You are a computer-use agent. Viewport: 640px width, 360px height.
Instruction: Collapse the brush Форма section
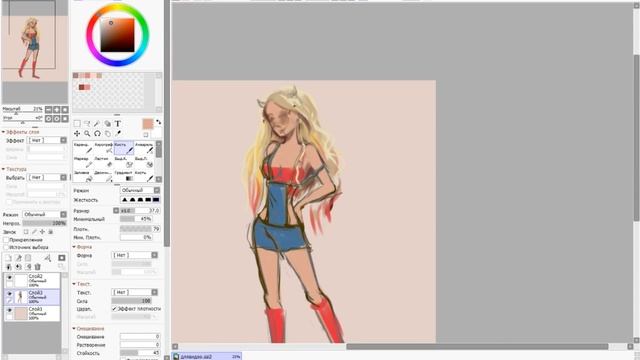[74, 247]
